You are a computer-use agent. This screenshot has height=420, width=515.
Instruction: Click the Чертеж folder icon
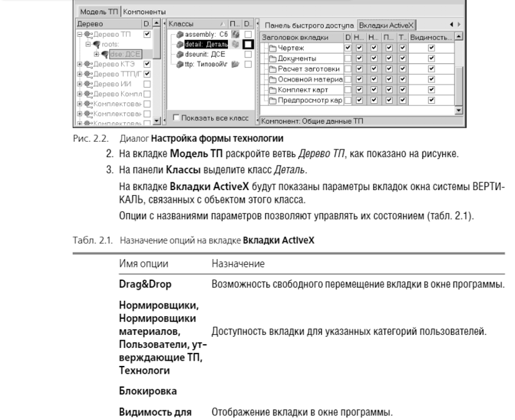pos(272,48)
